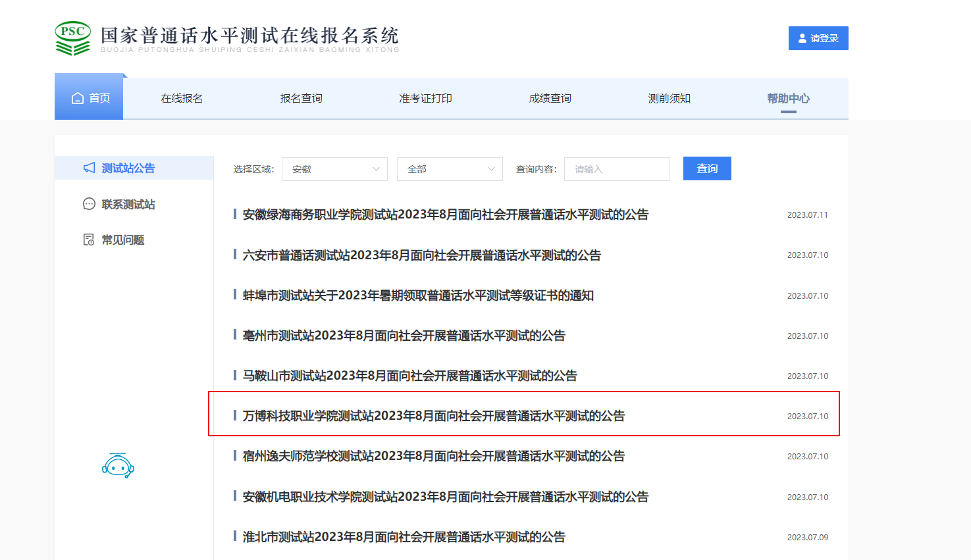Click the home icon in 首页 tab
Screen dimensions: 971x560
tap(78, 99)
